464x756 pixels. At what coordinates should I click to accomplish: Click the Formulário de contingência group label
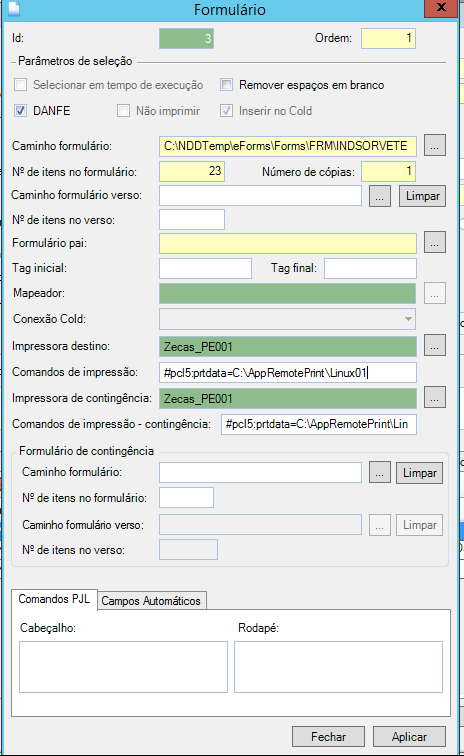coord(86,451)
